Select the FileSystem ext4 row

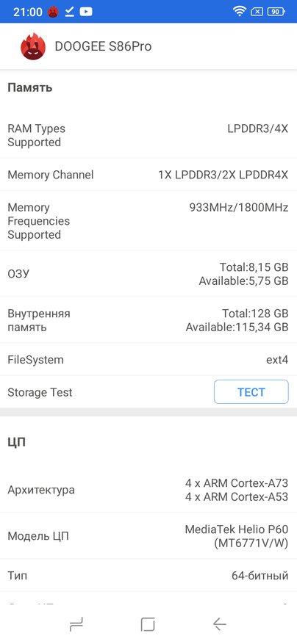[x=148, y=360]
